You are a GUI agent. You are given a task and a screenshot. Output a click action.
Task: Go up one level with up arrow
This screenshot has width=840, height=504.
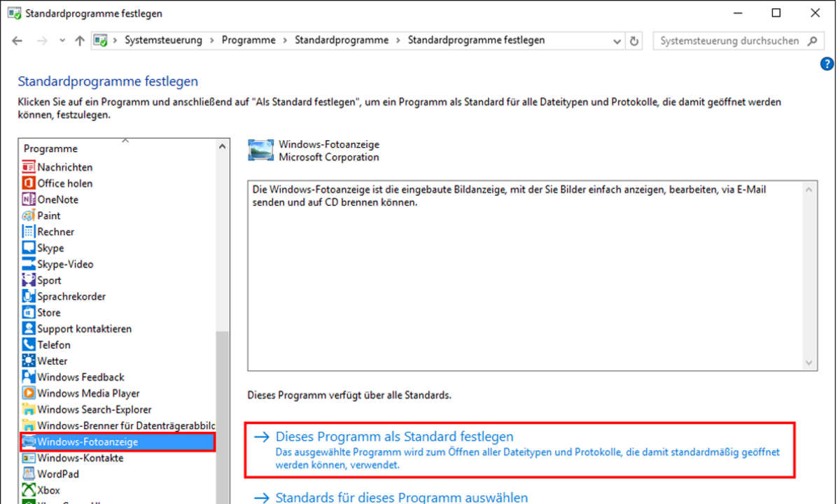coord(80,41)
